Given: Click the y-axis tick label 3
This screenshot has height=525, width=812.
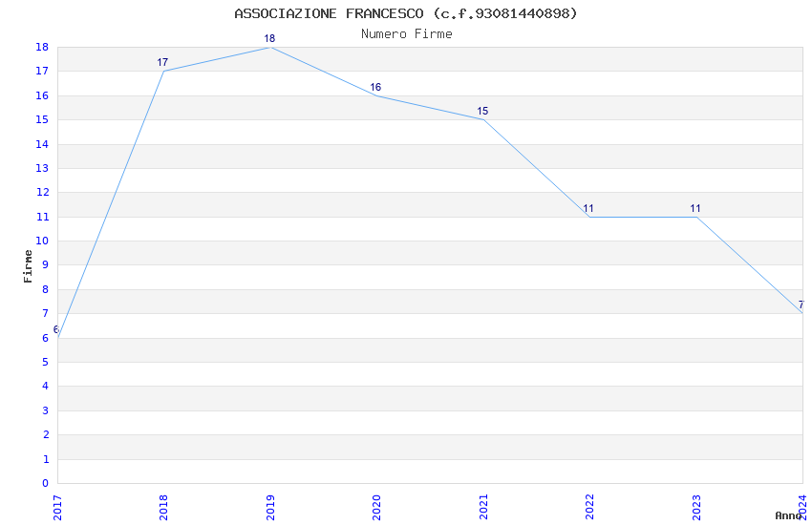Looking at the screenshot, I should pyautogui.click(x=46, y=410).
